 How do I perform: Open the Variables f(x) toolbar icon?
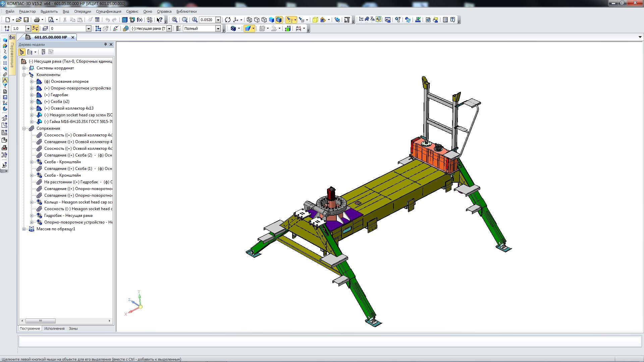pyautogui.click(x=140, y=20)
